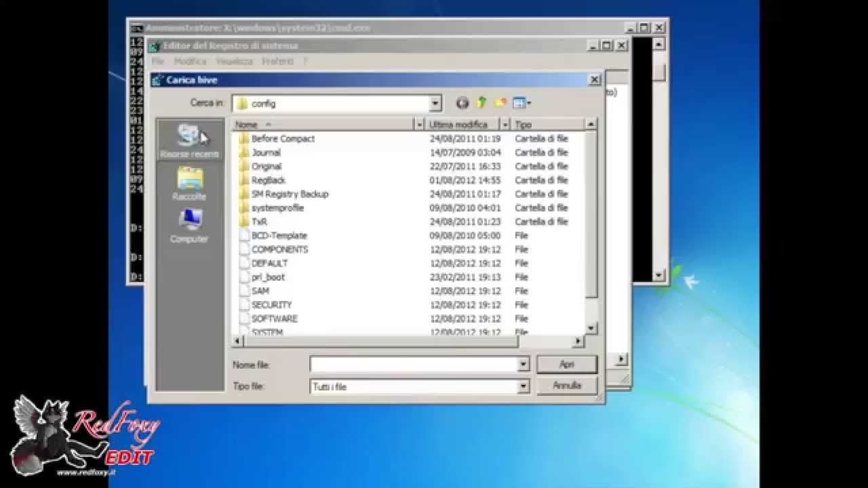Select the SM Registry Backup folder icon
This screenshot has width=868, height=488.
(x=244, y=194)
